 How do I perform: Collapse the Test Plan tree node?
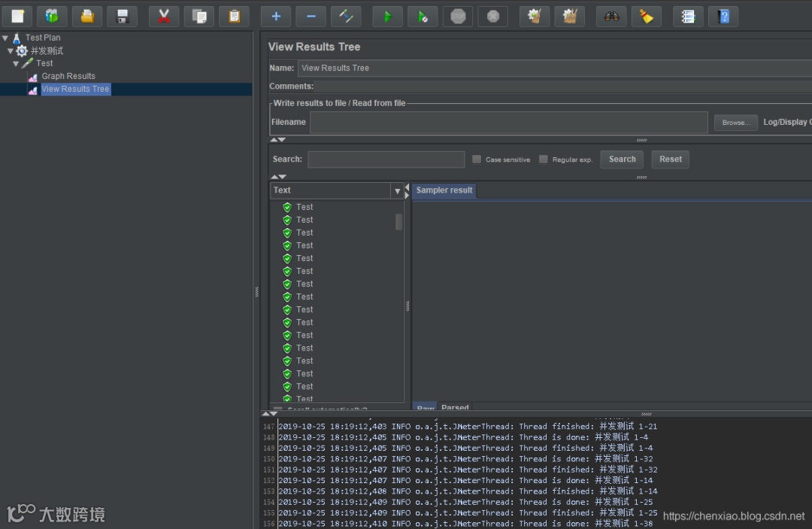6,38
